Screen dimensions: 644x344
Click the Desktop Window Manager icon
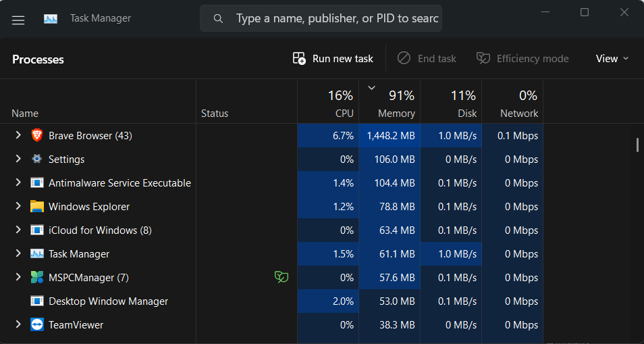point(37,301)
